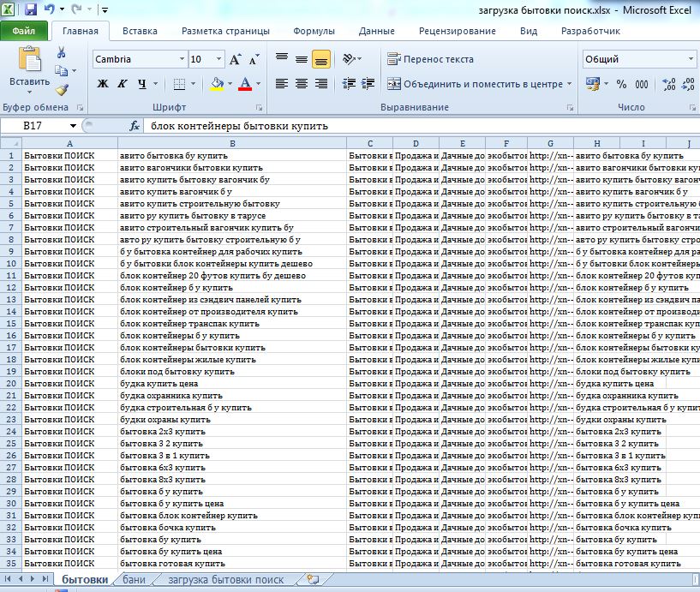The height and width of the screenshot is (592, 700).
Task: Click the decrease indent icon
Action: click(348, 83)
